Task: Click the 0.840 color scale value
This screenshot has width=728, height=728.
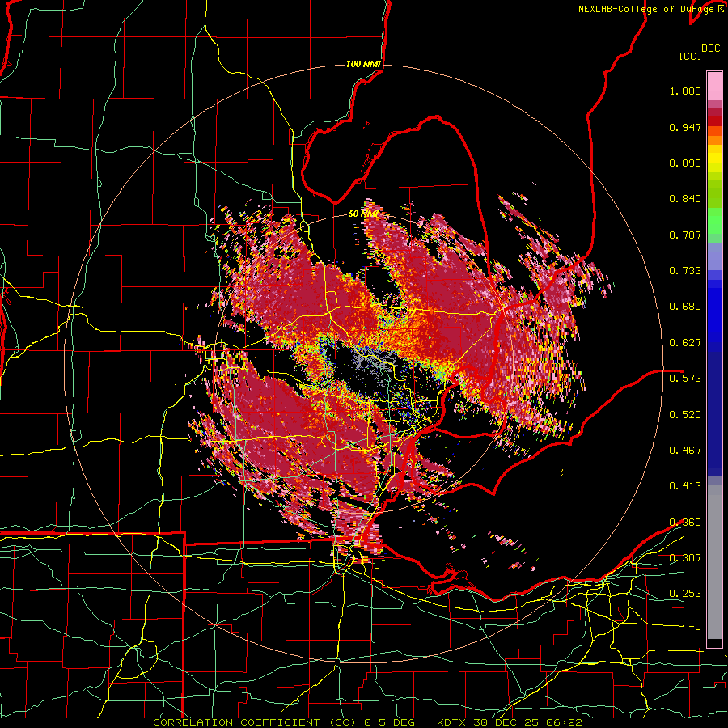Action: pos(685,199)
